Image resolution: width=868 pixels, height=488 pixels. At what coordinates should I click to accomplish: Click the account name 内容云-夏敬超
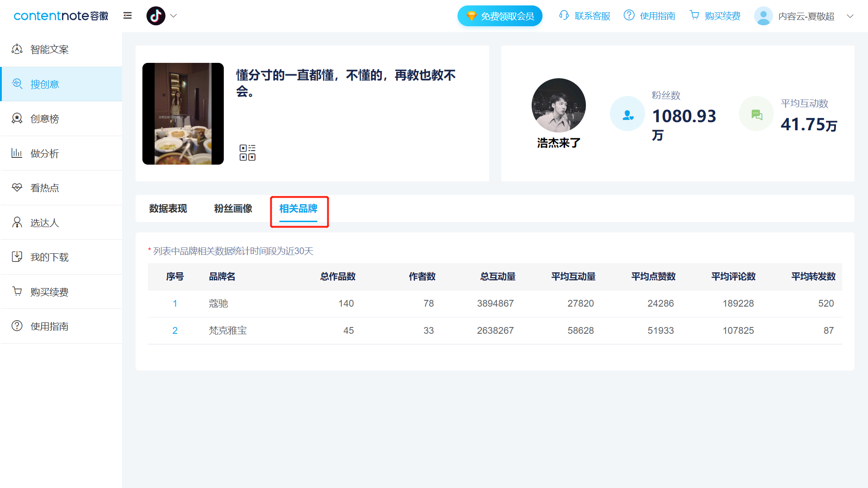point(806,16)
